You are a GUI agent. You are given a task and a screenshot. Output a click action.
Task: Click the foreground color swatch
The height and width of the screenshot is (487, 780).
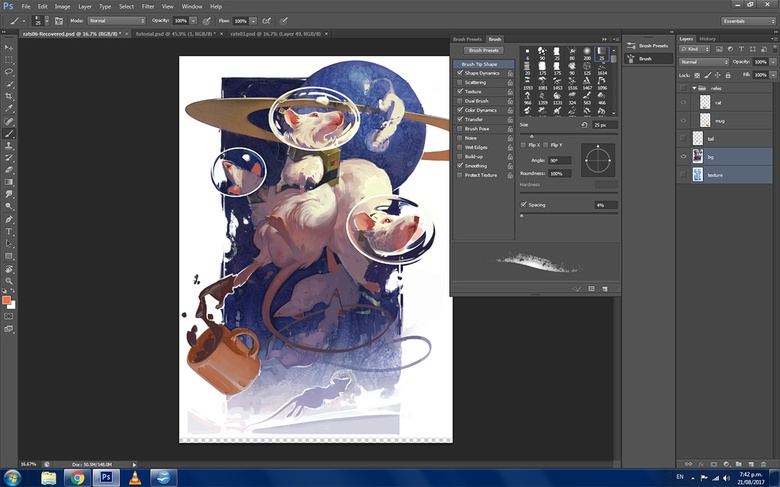tap(7, 299)
